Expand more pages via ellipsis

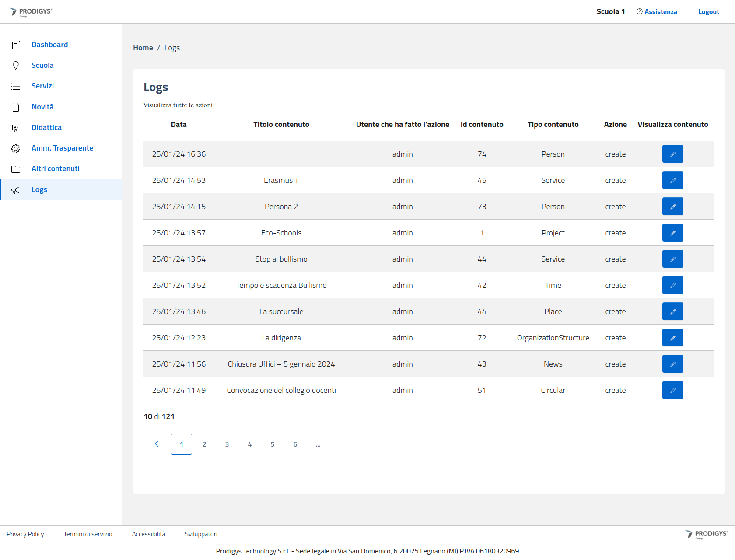[318, 444]
